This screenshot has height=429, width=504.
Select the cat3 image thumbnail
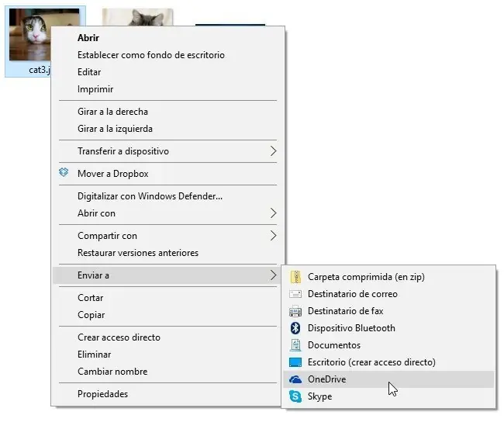tap(30, 34)
